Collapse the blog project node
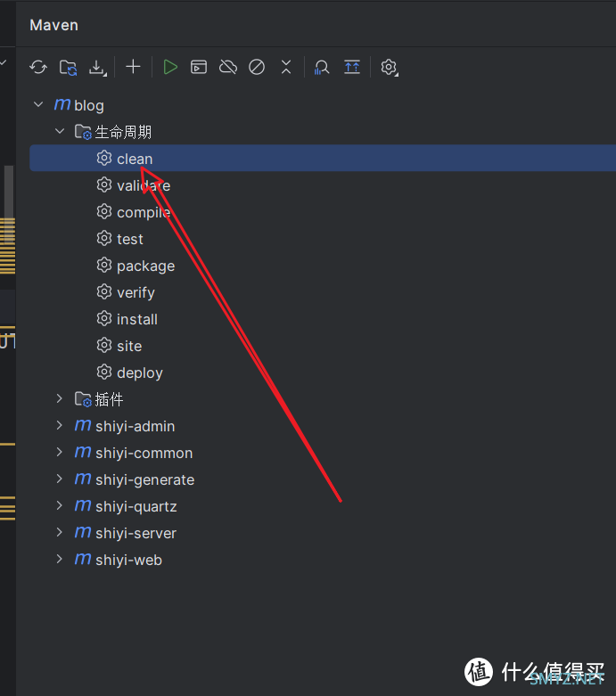Image resolution: width=616 pixels, height=696 pixels. tap(38, 105)
